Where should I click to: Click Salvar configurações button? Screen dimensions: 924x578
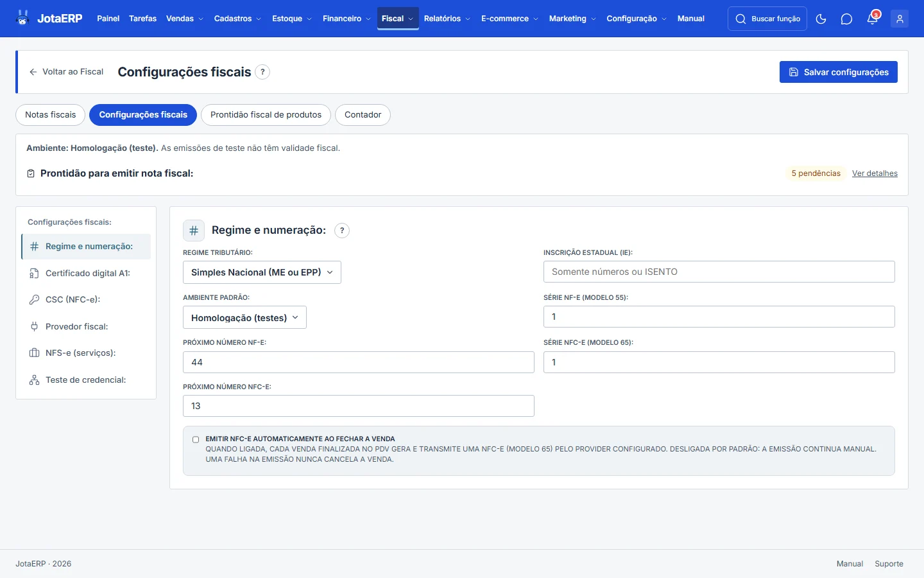(x=839, y=72)
